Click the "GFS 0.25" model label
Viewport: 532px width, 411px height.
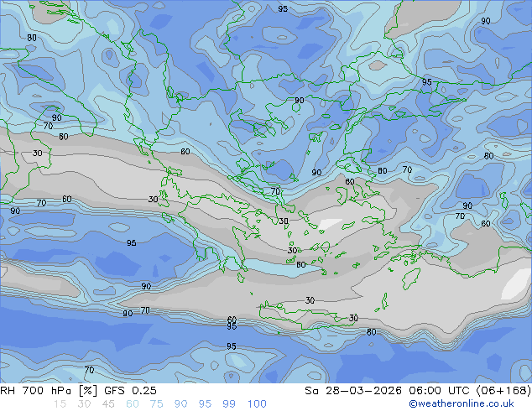[x=130, y=391]
